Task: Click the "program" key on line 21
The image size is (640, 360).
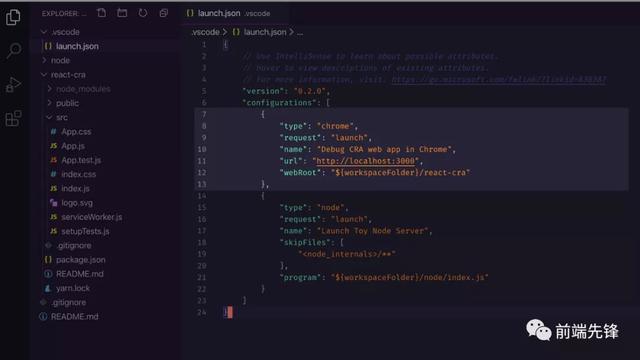Action: pos(300,278)
